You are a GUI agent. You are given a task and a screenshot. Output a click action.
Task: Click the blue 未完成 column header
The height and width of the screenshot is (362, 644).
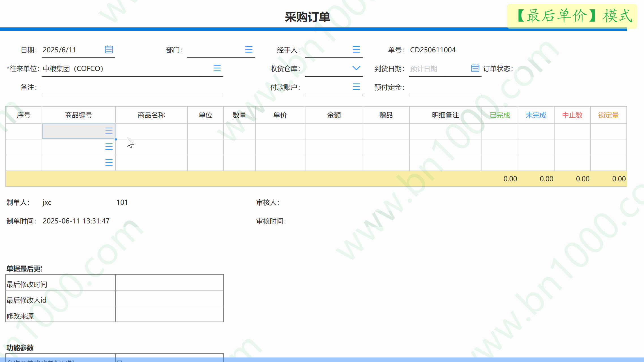pyautogui.click(x=536, y=115)
